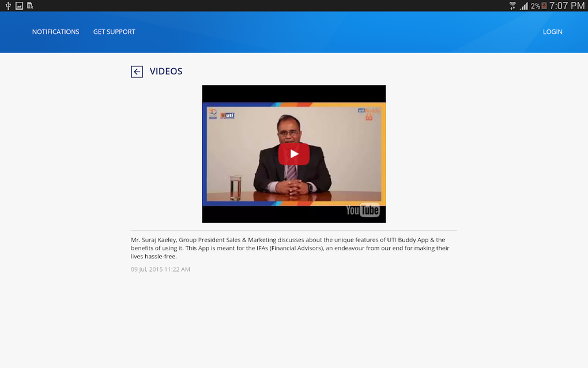The width and height of the screenshot is (588, 368).
Task: Tap the USB icon in the status bar
Action: [x=8, y=6]
